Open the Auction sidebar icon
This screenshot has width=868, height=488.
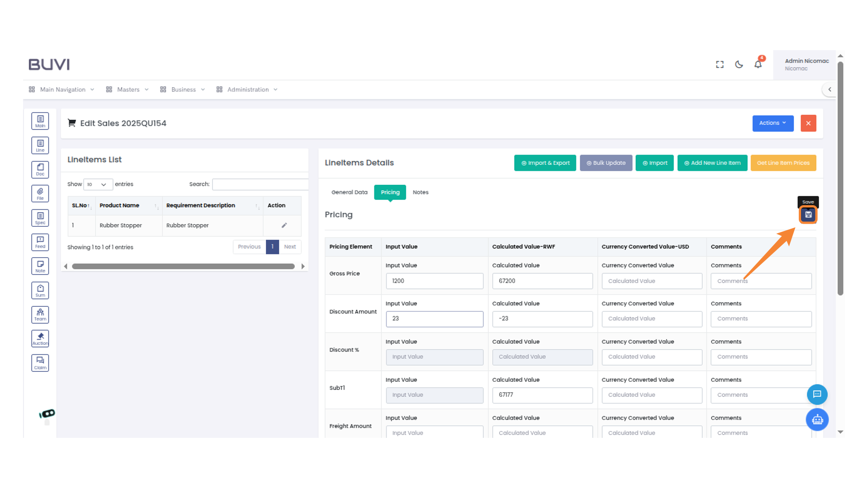(40, 338)
